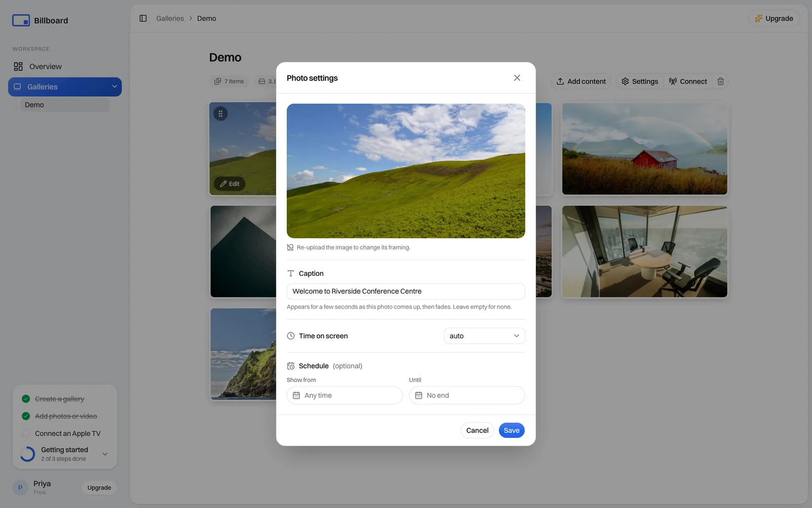Click the no-crop icon below preview
Image resolution: width=812 pixels, height=508 pixels.
290,247
